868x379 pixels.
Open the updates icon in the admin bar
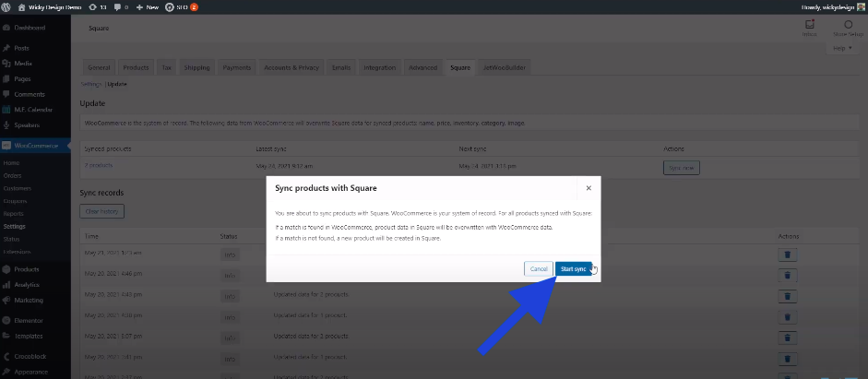(96, 6)
